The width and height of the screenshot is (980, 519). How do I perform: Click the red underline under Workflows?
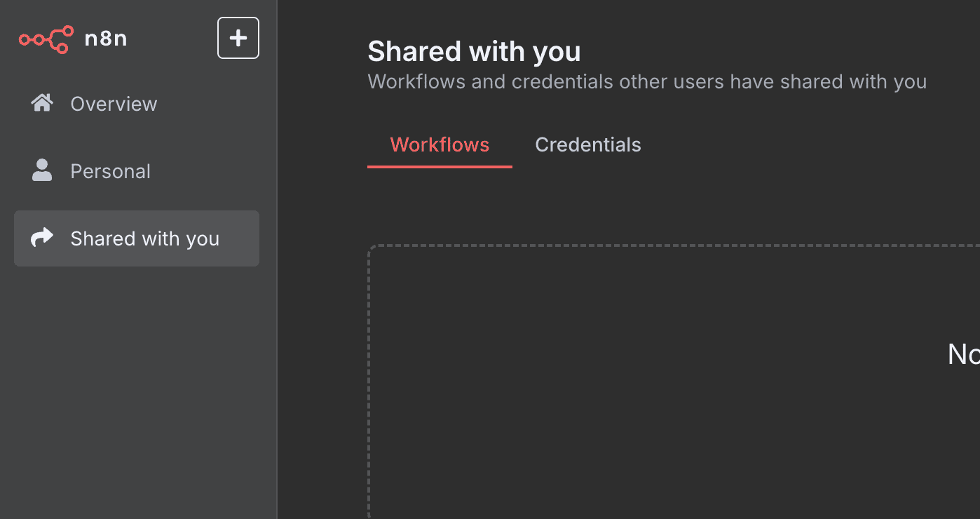tap(440, 166)
